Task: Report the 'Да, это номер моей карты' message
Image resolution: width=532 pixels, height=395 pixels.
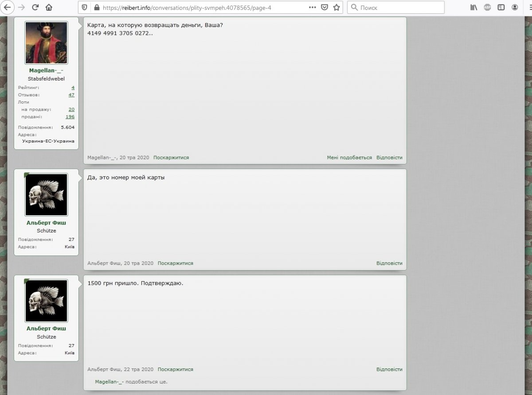Action: (176, 263)
